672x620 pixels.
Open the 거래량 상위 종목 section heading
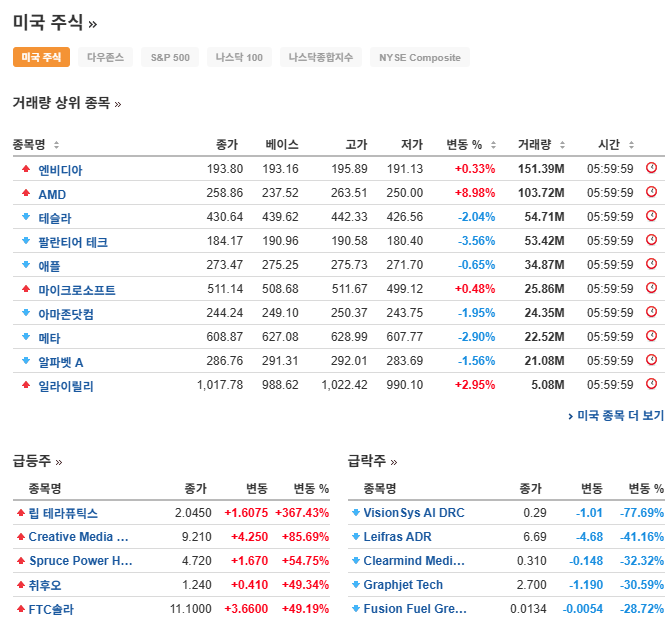click(x=67, y=103)
